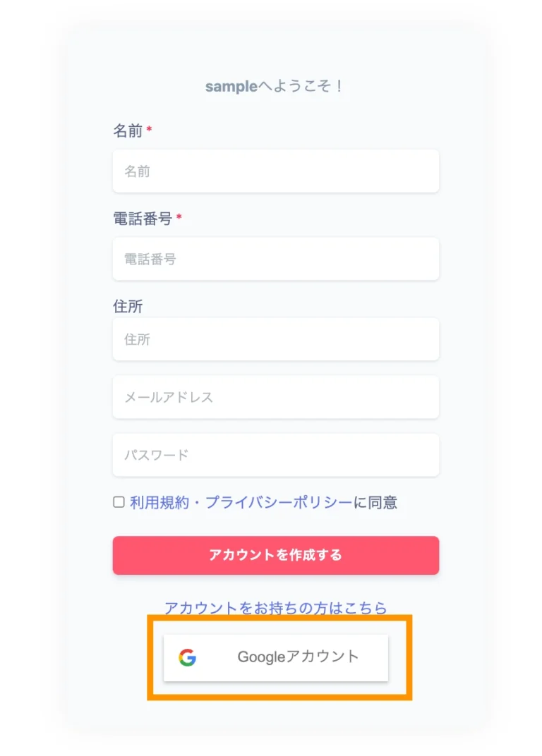The image size is (542, 756).
Task: Click the red asterisk beside 名前
Action: pos(150,130)
